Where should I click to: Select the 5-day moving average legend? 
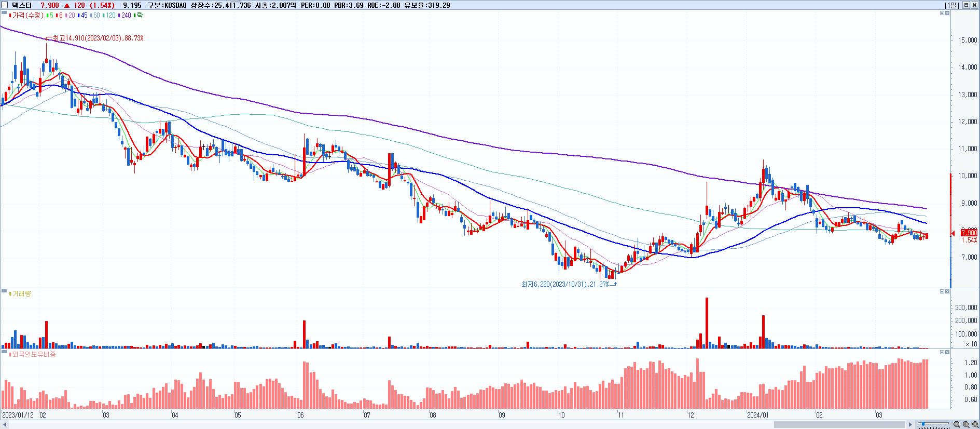[50, 16]
